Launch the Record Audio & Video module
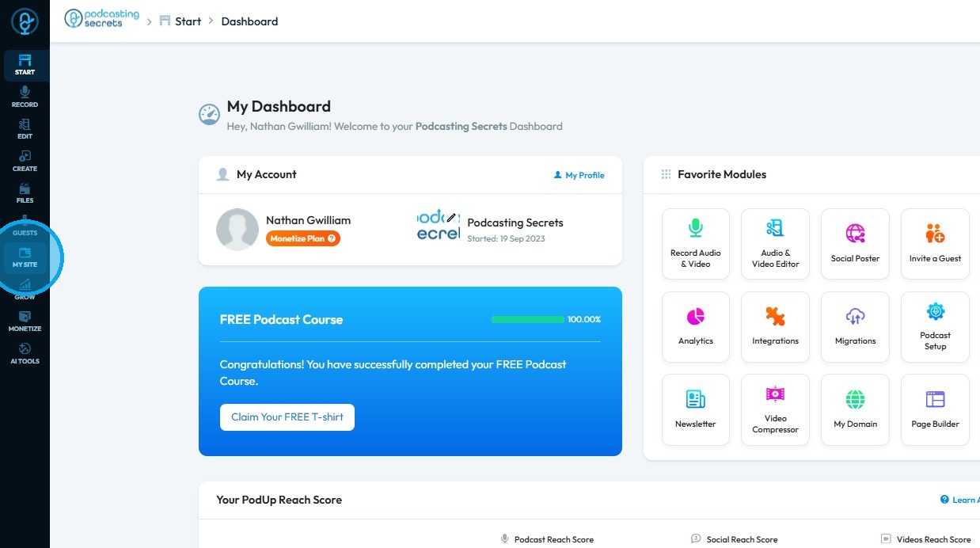 pos(696,244)
